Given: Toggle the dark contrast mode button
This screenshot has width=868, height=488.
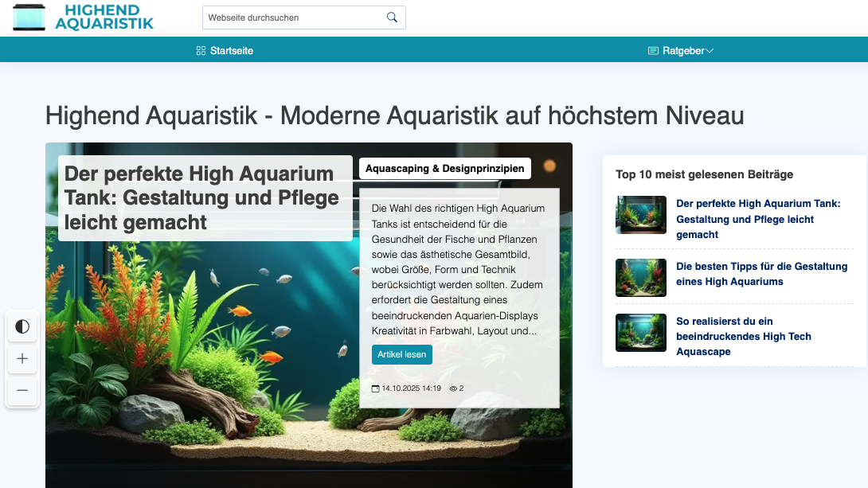Looking at the screenshot, I should (x=22, y=326).
